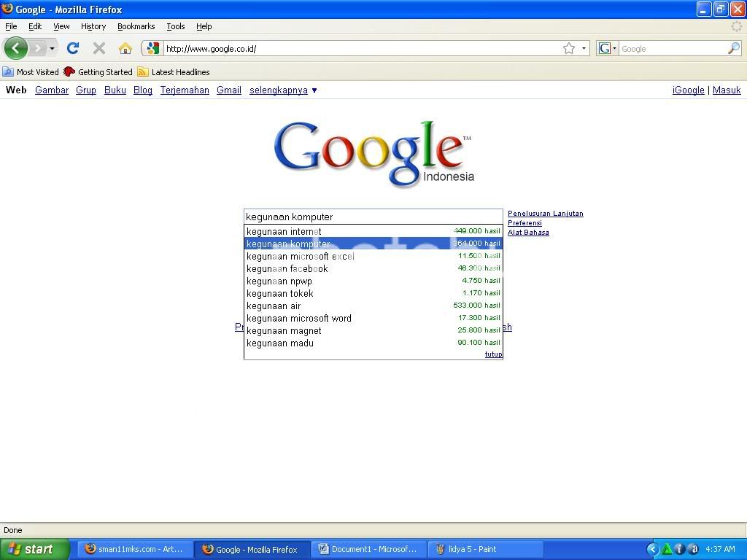Open the Windows Start menu
747x560 pixels.
click(x=34, y=549)
